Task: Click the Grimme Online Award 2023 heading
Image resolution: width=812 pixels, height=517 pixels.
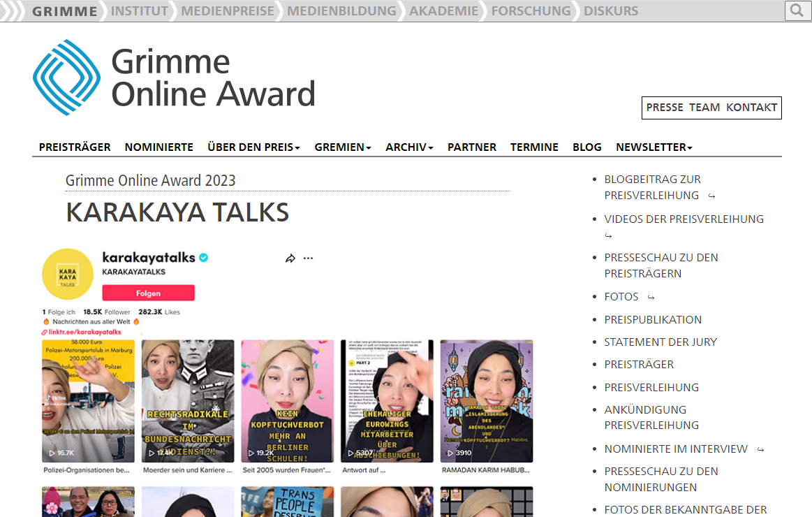Action: (x=150, y=180)
